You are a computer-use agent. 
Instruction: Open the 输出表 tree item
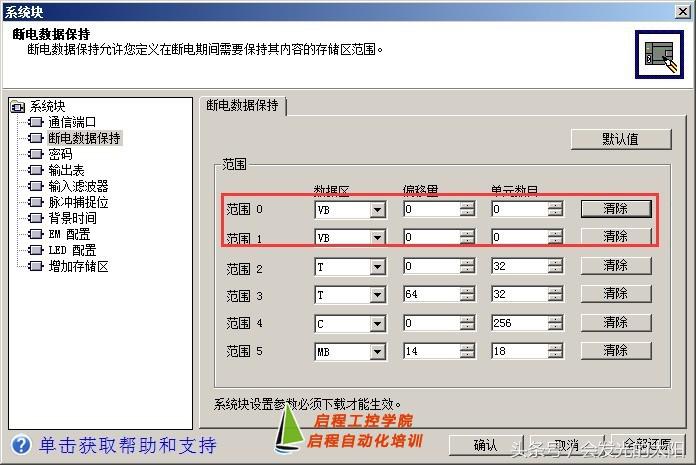click(66, 170)
